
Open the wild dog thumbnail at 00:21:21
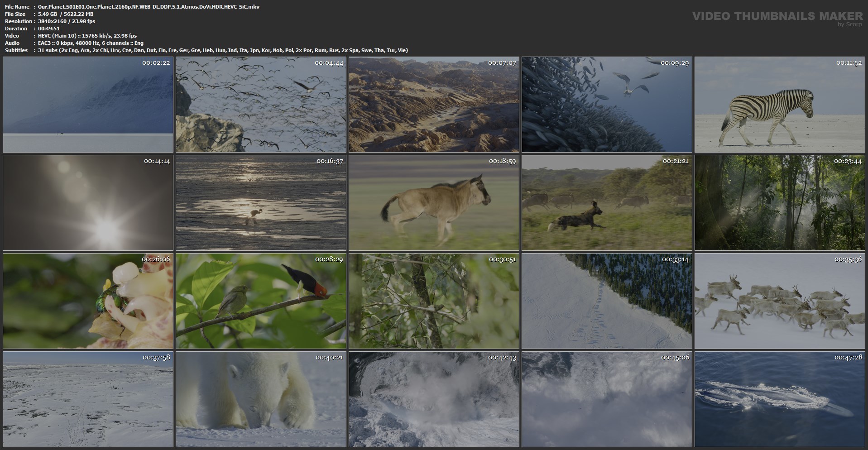(607, 203)
